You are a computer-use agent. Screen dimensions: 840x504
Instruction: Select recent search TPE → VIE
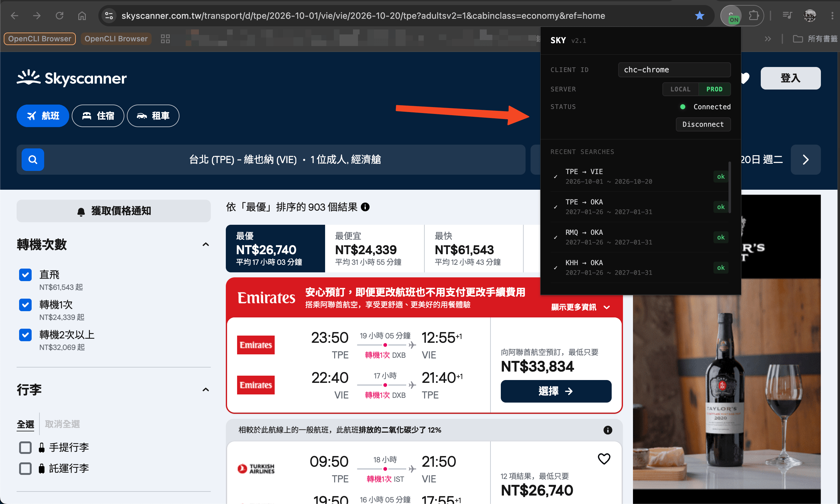click(639, 177)
